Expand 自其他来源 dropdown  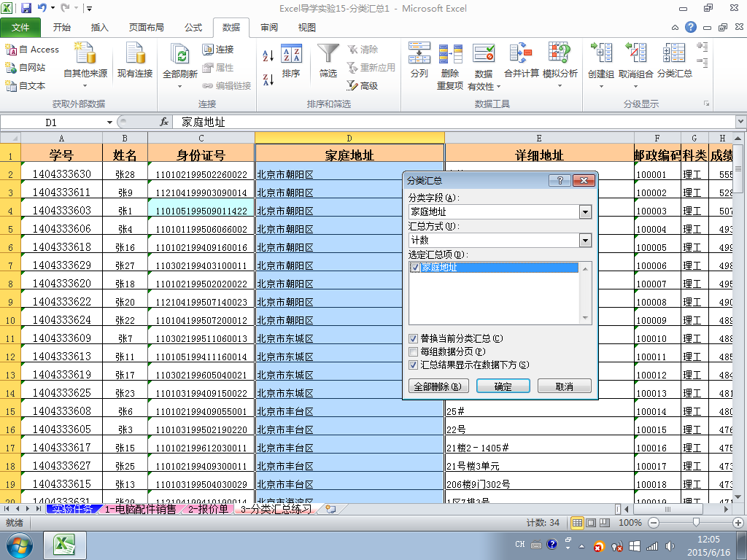click(x=85, y=86)
